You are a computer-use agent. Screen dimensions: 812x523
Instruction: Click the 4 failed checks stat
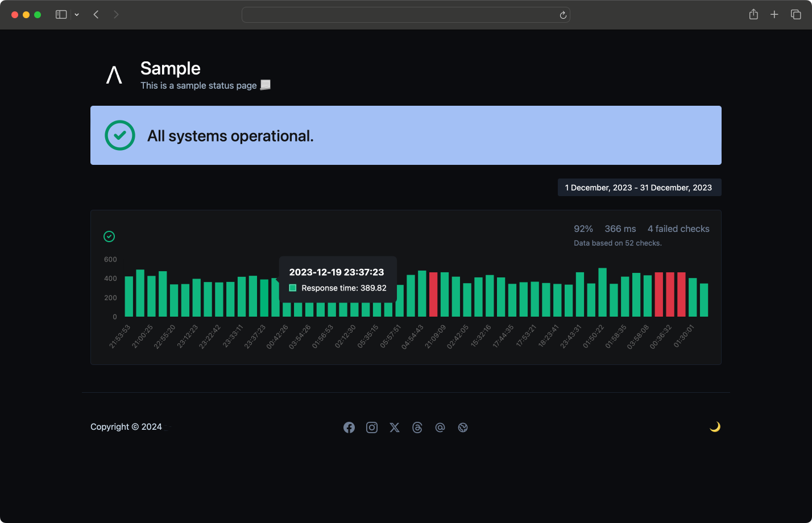point(678,229)
